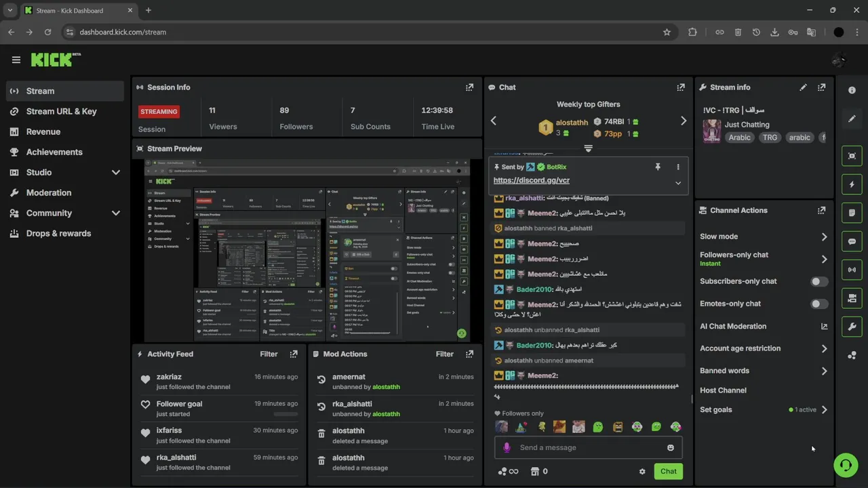This screenshot has height=488, width=868.
Task: Pop out the Session Info panel
Action: (469, 87)
